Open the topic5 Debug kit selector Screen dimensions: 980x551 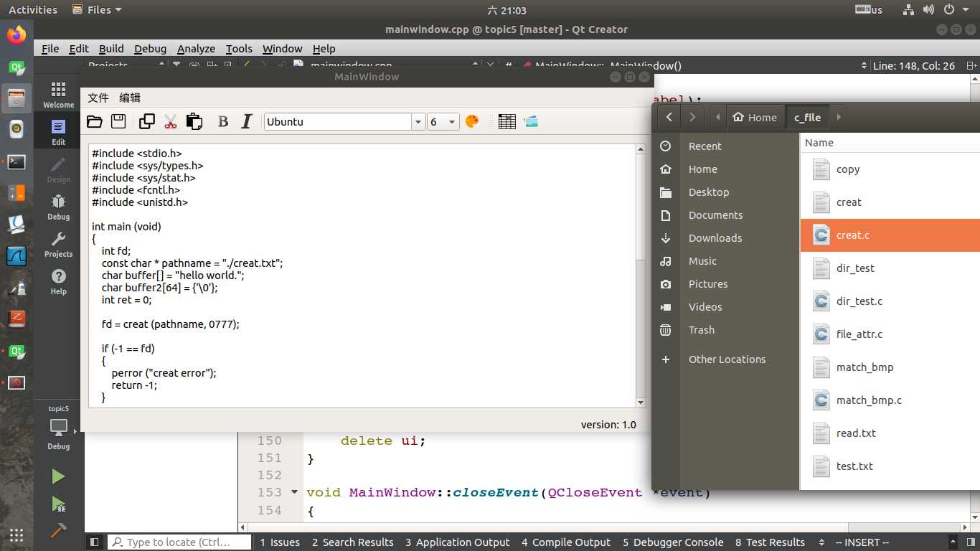tap(59, 428)
